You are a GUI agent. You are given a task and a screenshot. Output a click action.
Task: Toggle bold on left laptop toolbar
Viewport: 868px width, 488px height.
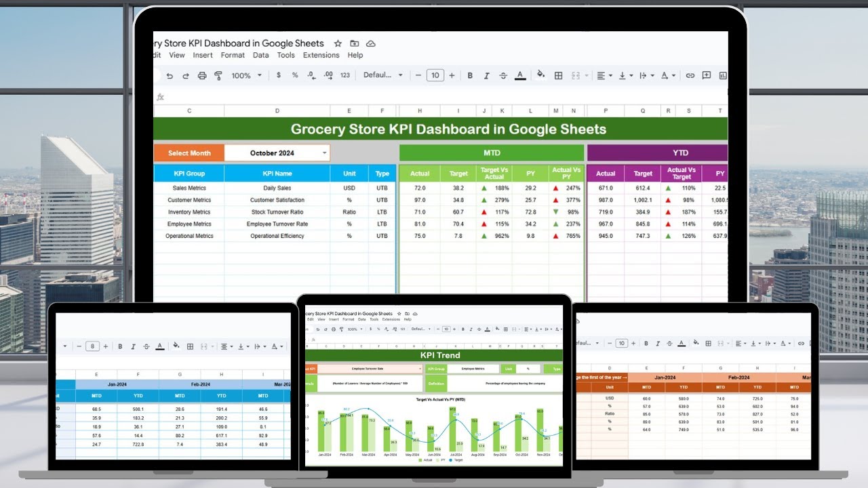point(121,346)
